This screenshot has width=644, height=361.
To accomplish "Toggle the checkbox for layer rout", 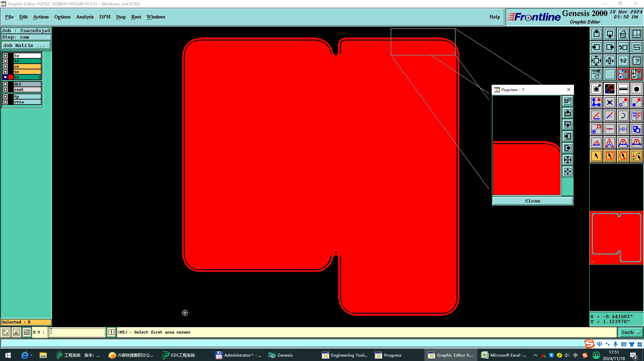I will pyautogui.click(x=5, y=89).
